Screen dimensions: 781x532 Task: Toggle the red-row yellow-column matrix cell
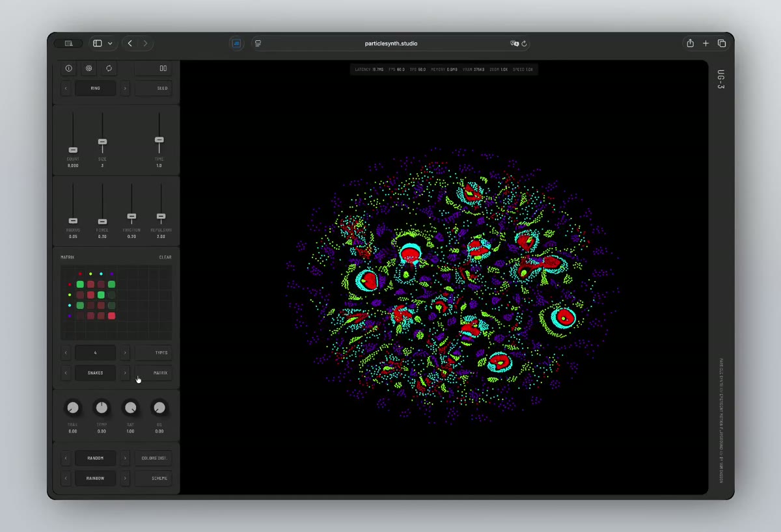90,284
